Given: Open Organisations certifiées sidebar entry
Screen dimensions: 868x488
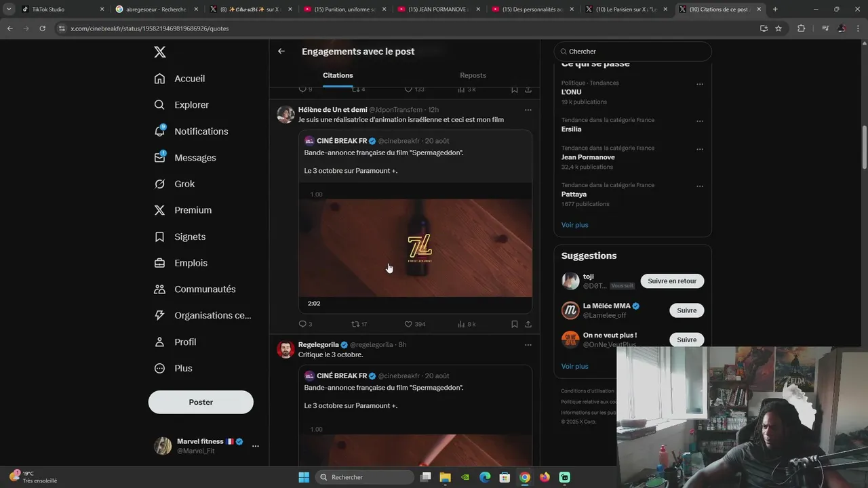Looking at the screenshot, I should pos(203,315).
